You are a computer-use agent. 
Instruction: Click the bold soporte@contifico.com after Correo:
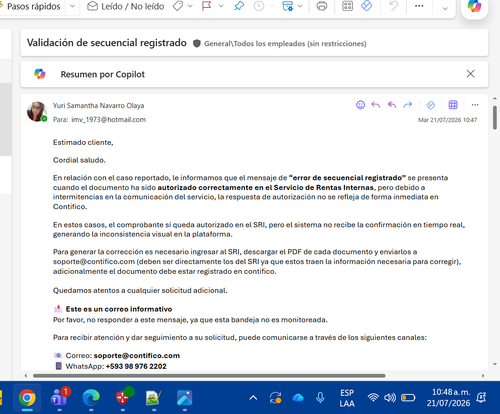click(x=137, y=356)
